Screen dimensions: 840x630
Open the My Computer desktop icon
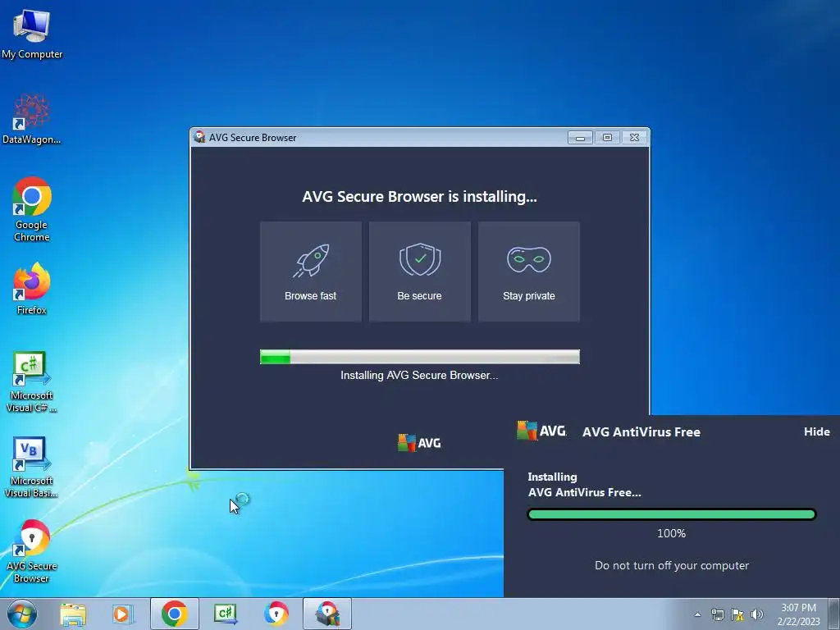[32, 34]
